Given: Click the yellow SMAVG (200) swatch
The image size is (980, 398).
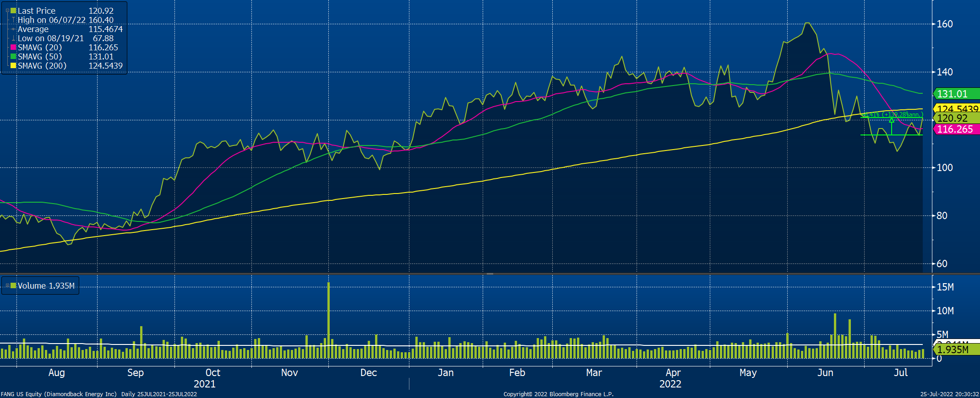Looking at the screenshot, I should click(x=13, y=66).
